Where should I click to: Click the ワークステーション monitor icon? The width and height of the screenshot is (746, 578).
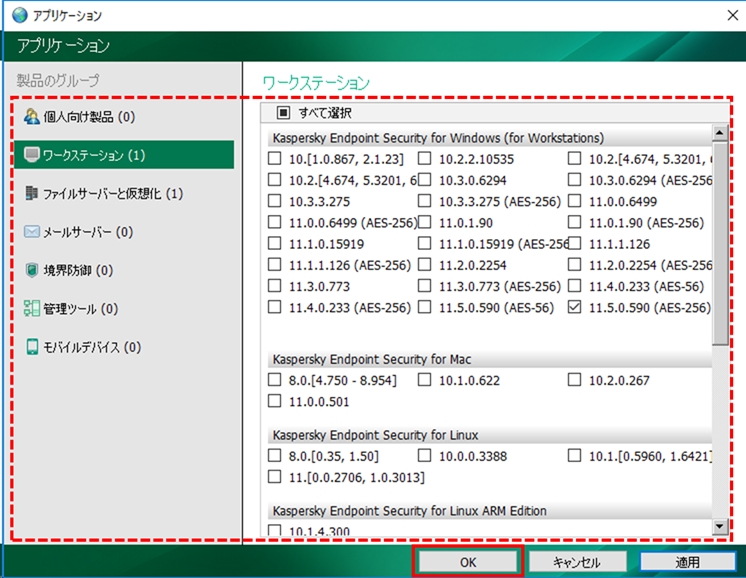[x=31, y=155]
